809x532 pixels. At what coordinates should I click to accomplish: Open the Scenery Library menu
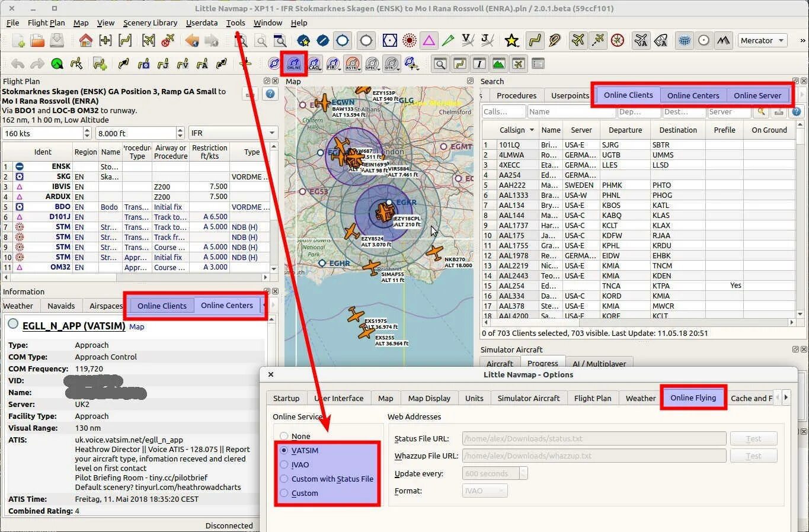150,23
